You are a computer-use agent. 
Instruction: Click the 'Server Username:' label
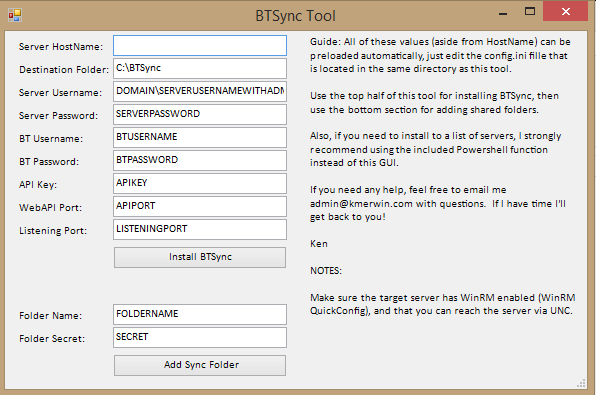(60, 93)
